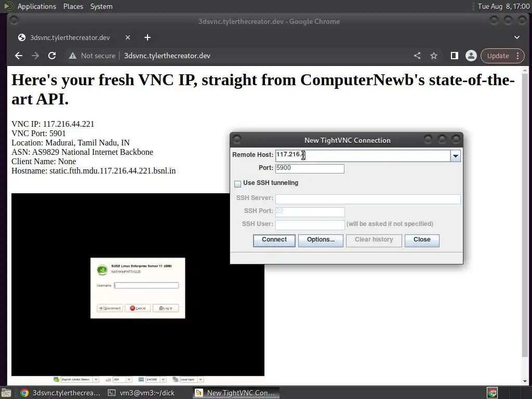Close the 3dsvnc.tylerthecreator.dev tab

coord(128,37)
